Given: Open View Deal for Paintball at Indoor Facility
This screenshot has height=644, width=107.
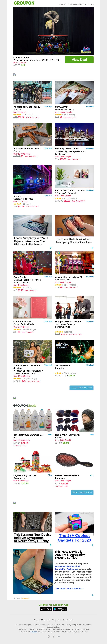Looking at the screenshot, I should pos(48,106).
